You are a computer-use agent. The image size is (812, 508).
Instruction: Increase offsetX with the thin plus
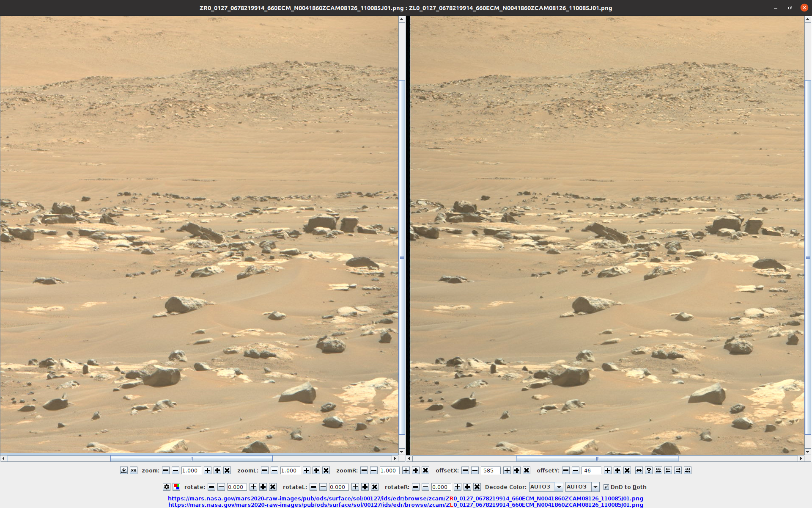click(507, 470)
